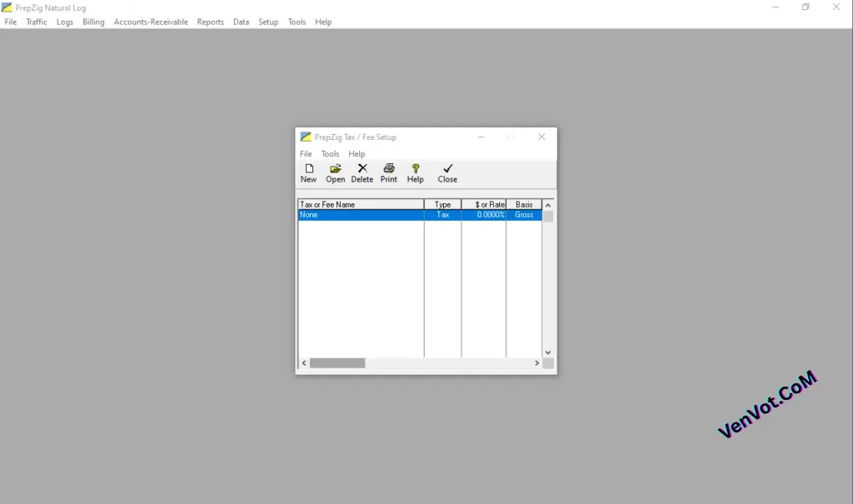The width and height of the screenshot is (853, 504).
Task: Click the Gross basis cell
Action: (x=524, y=215)
